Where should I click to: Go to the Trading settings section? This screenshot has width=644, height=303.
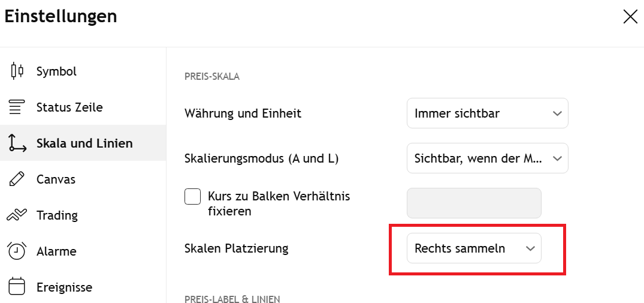(57, 215)
